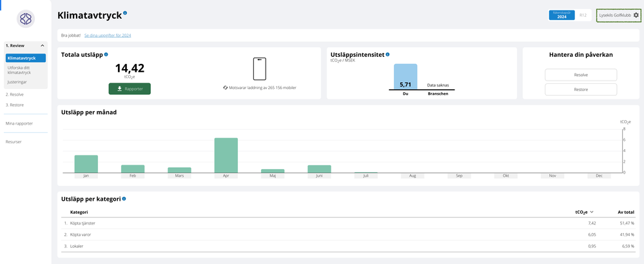Click info icon beside Utsläppsintensitet
Image resolution: width=644 pixels, height=264 pixels.
click(x=387, y=55)
